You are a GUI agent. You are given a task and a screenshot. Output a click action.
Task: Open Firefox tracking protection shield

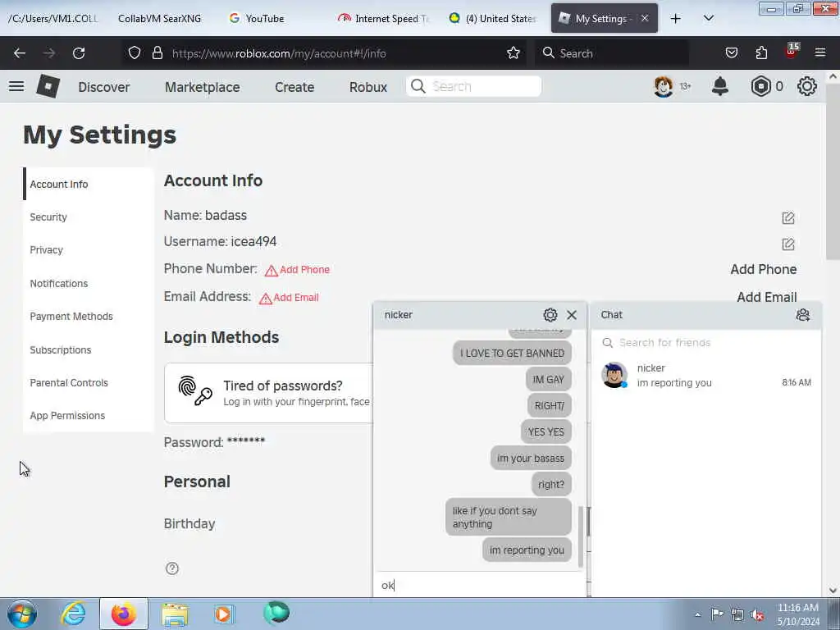[135, 53]
